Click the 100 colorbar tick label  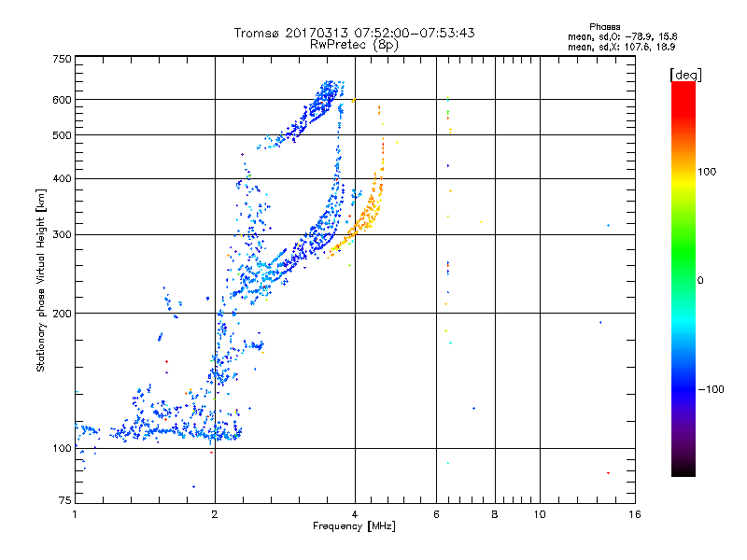[707, 172]
